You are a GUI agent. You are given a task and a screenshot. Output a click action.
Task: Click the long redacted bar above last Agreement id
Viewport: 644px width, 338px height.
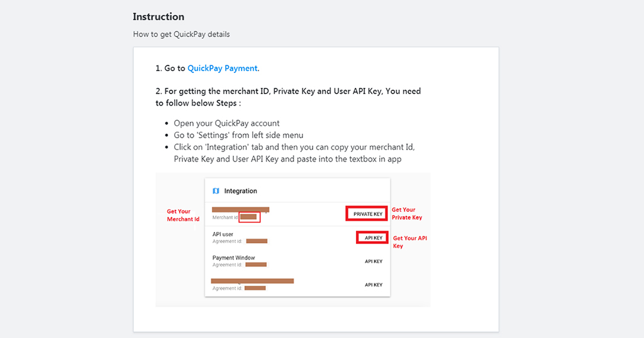pyautogui.click(x=252, y=281)
